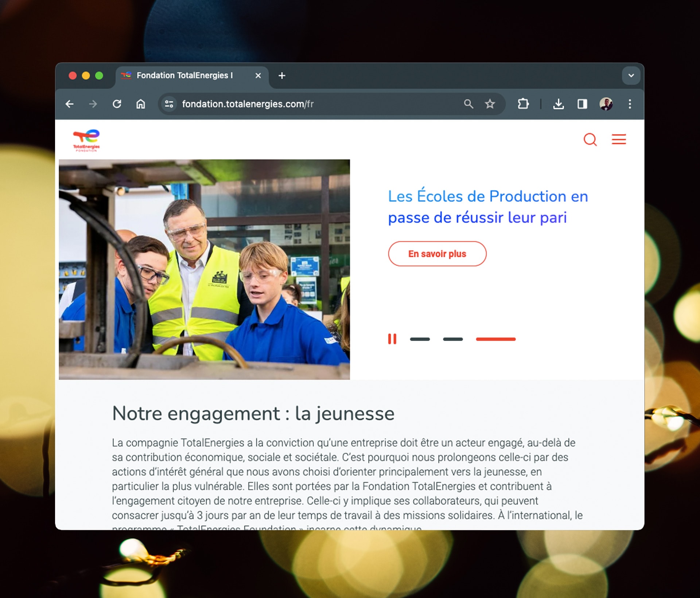Go to the second carousel slide indicator
700x598 pixels.
(453, 339)
